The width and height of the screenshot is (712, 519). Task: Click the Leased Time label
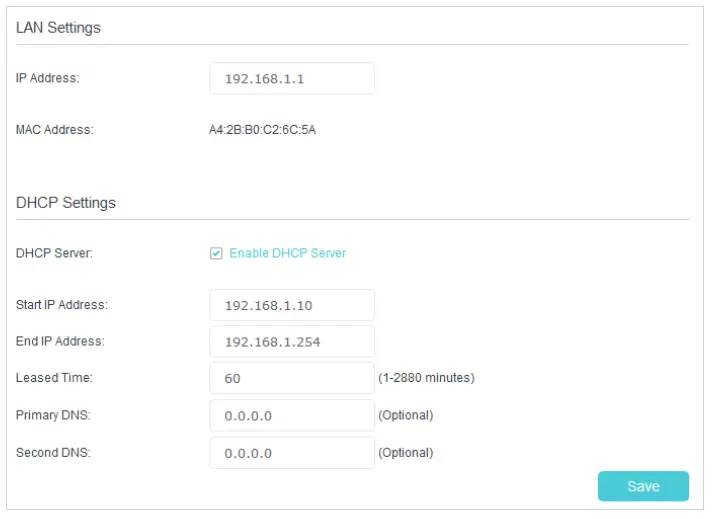pyautogui.click(x=54, y=378)
